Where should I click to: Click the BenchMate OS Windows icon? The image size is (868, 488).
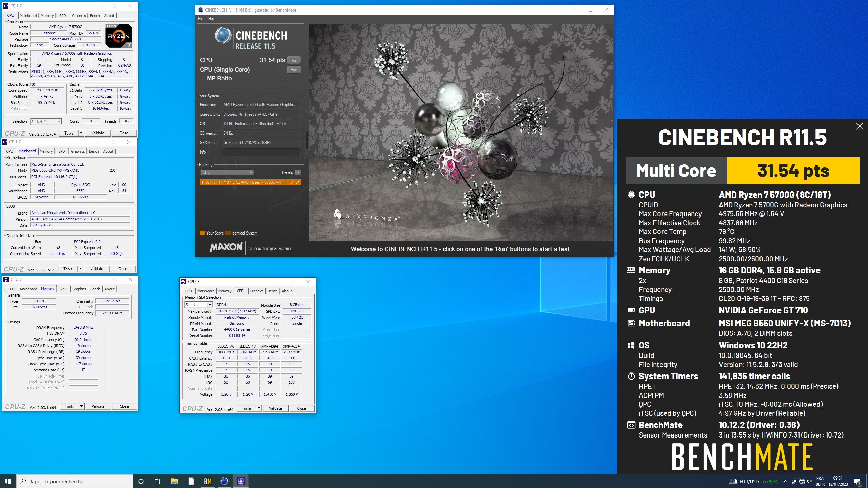click(631, 345)
